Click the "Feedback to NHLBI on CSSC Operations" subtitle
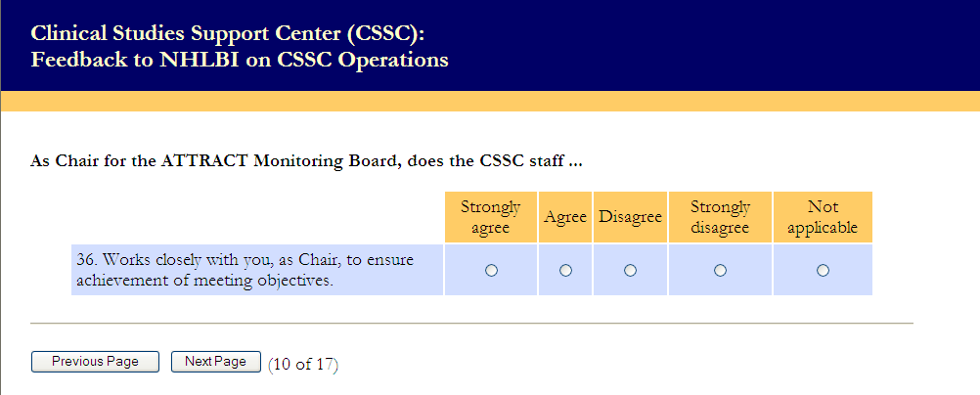 [240, 60]
